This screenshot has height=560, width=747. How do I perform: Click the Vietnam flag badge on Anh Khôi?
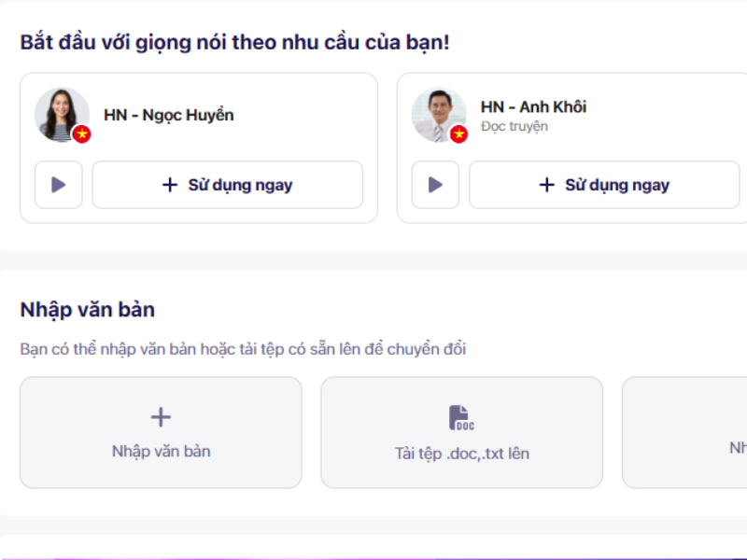(458, 134)
